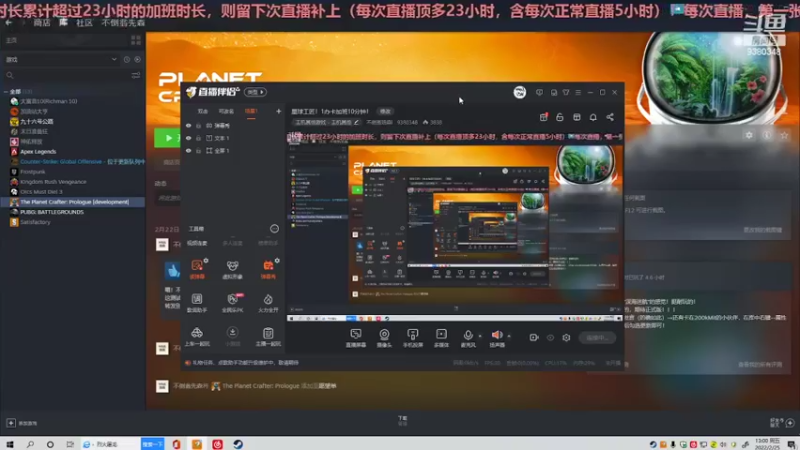The image size is (800, 450).
Task: Open the streamer avatar in title bar
Action: [x=519, y=92]
